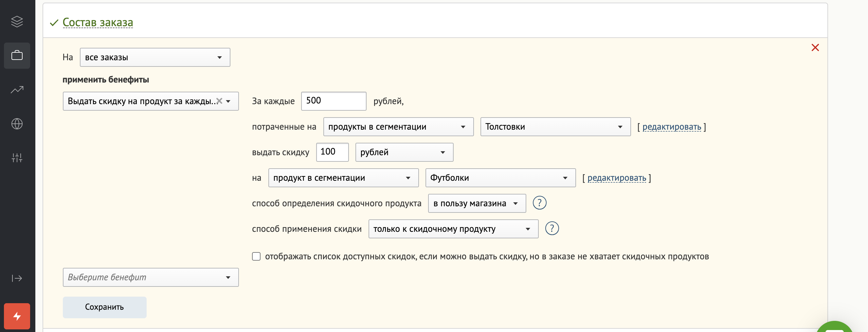Click the red lightning bolt icon
This screenshot has width=868, height=332.
(x=17, y=316)
